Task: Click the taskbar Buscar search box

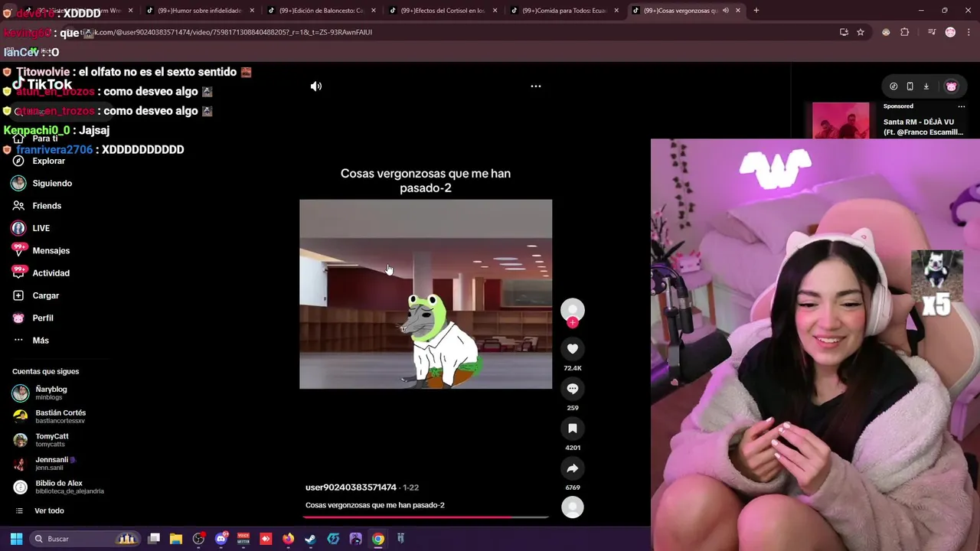Action: [x=86, y=539]
